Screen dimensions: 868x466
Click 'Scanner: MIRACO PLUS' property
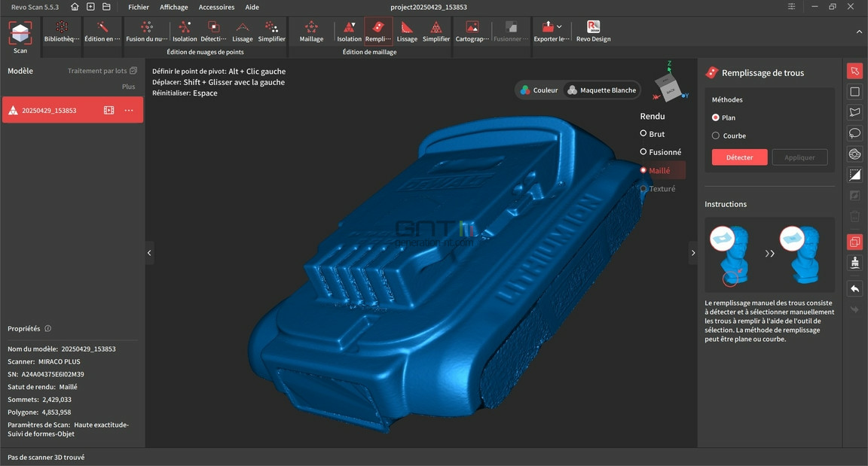[44, 361]
